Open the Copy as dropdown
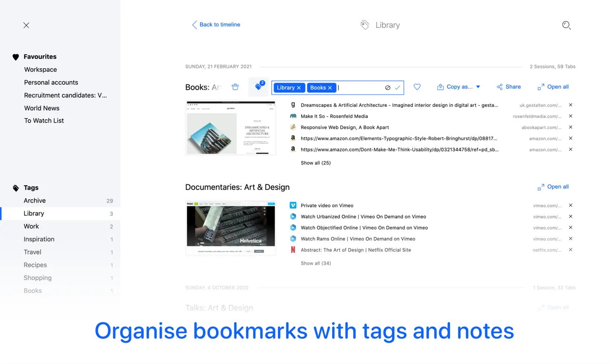Image resolution: width=609 pixels, height=364 pixels. point(458,86)
